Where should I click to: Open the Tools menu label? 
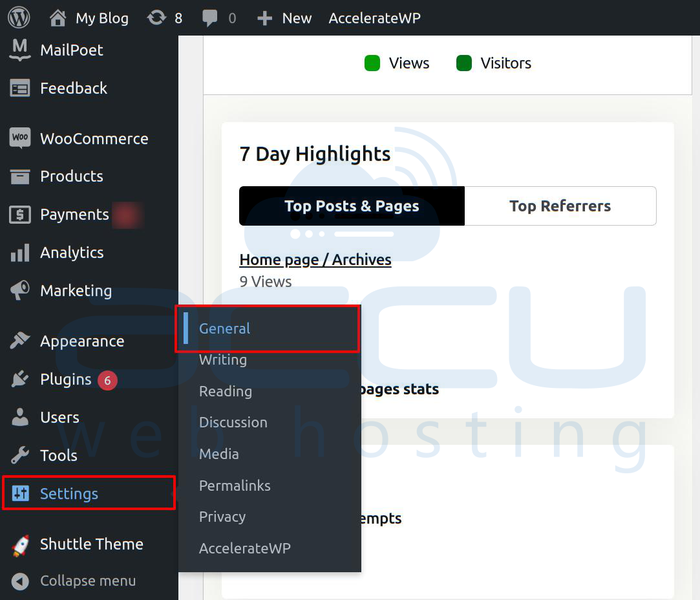(x=58, y=456)
